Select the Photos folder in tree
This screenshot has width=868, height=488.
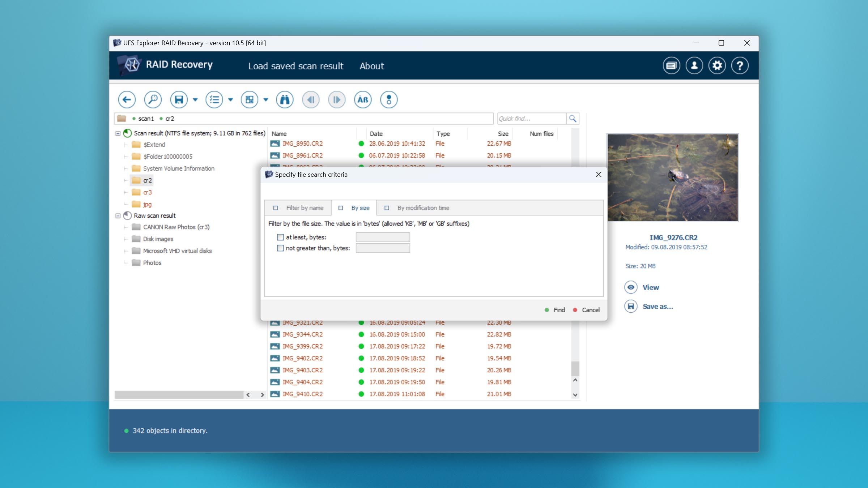[152, 263]
